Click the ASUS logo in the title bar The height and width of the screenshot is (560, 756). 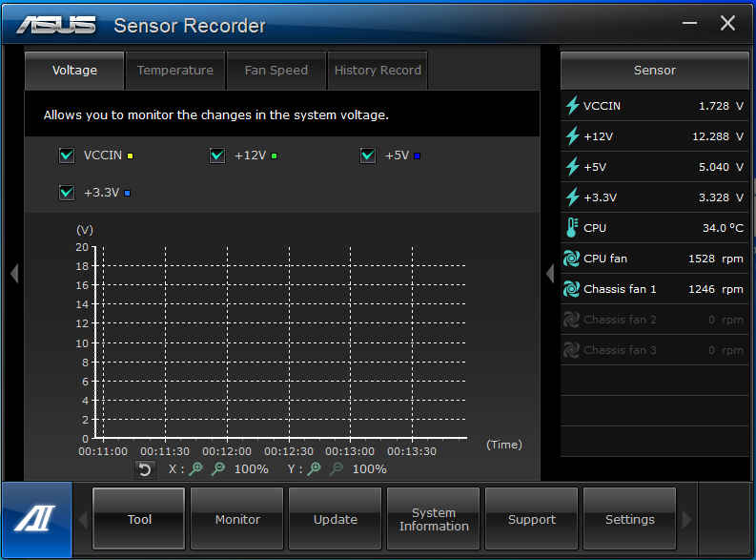click(56, 25)
